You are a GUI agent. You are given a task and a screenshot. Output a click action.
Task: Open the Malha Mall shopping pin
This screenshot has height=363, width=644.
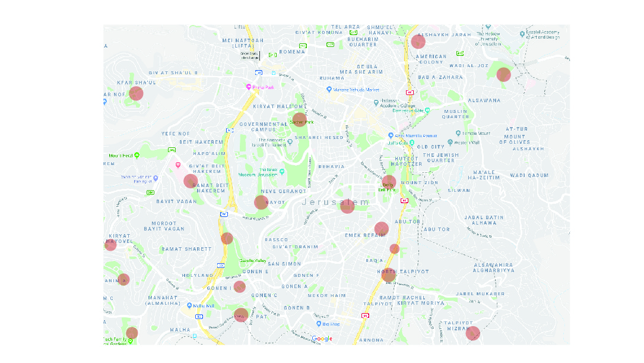pyautogui.click(x=189, y=305)
